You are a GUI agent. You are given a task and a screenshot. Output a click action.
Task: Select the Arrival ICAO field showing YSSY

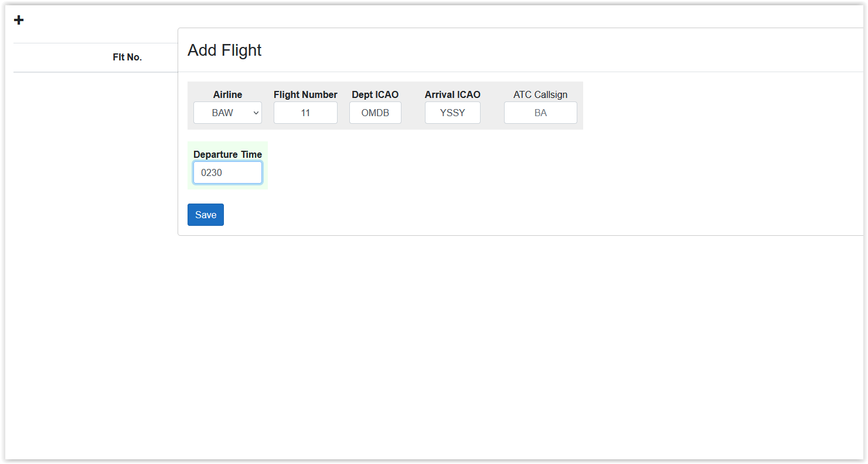click(x=452, y=113)
